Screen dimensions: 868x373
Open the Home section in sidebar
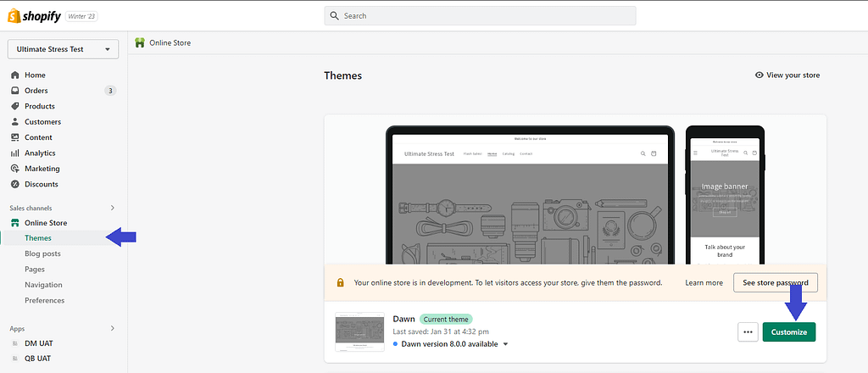(x=35, y=75)
